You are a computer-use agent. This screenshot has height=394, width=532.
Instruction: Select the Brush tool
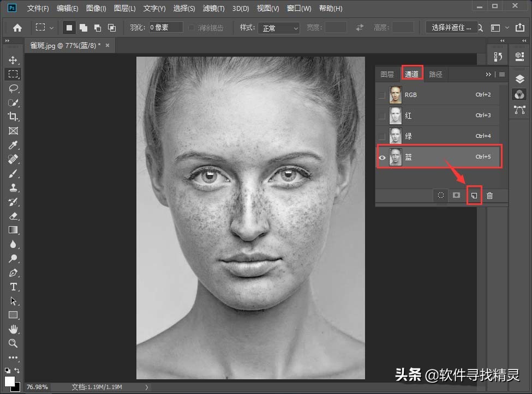(x=13, y=173)
